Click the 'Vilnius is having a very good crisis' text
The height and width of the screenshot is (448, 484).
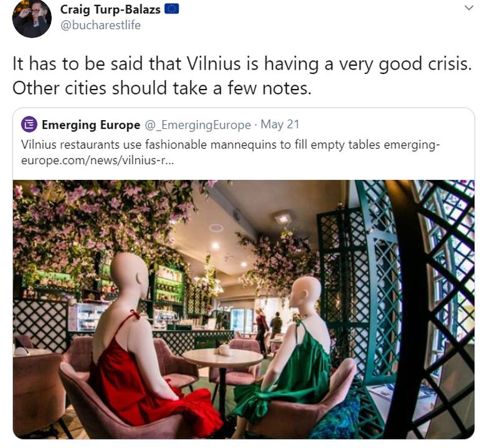point(330,64)
